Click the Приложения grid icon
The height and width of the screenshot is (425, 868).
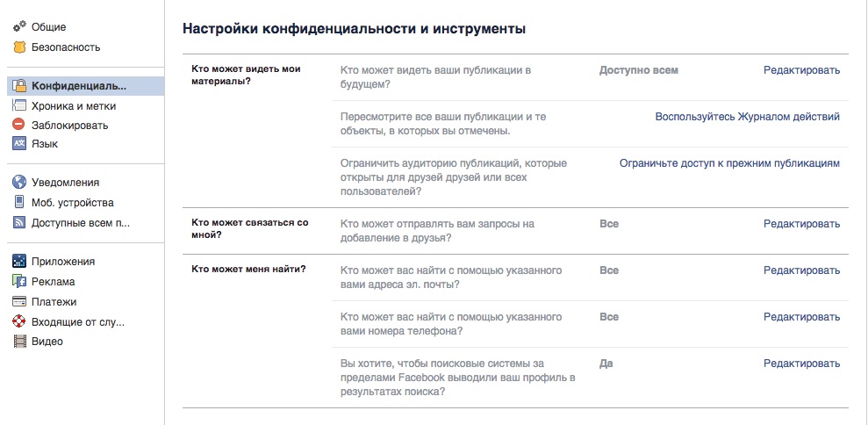coord(19,261)
